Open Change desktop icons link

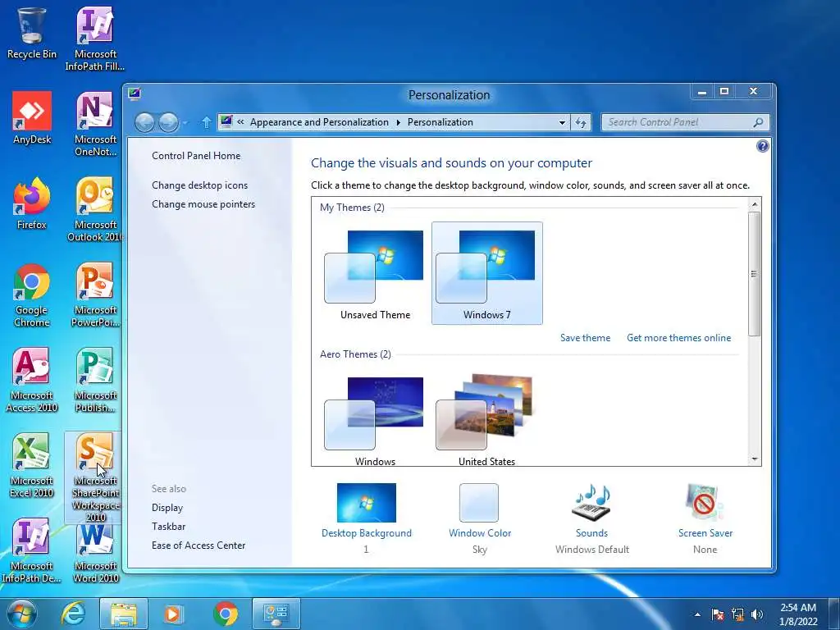(200, 185)
